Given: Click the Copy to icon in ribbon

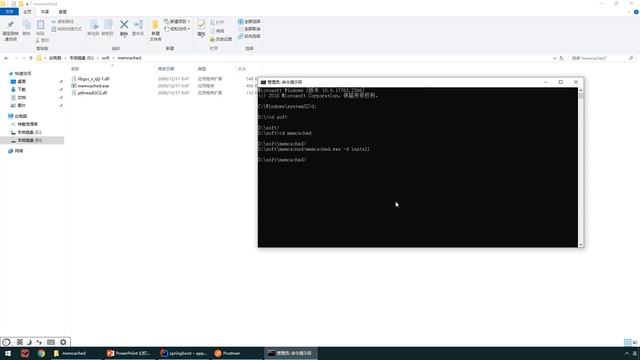Looking at the screenshot, I should [107, 28].
